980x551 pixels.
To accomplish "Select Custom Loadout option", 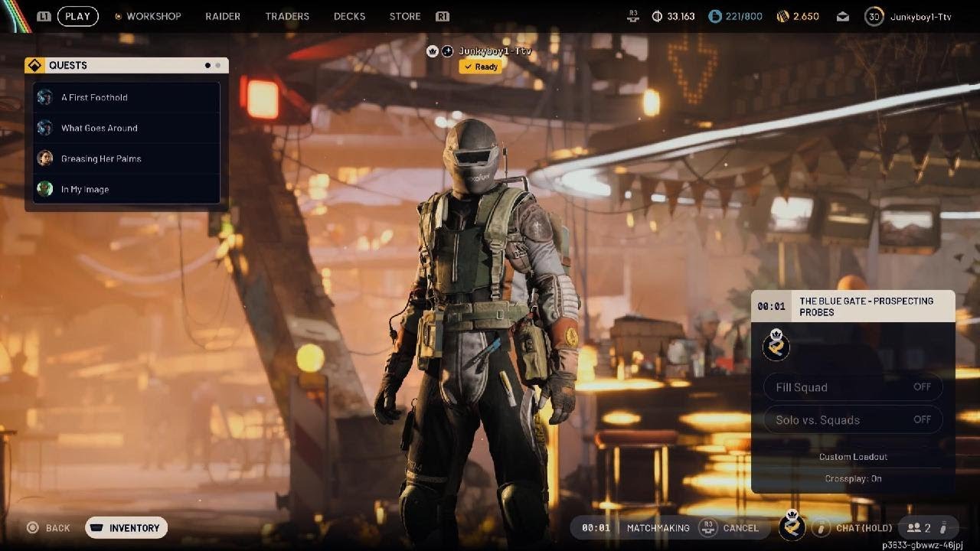I will click(x=853, y=457).
